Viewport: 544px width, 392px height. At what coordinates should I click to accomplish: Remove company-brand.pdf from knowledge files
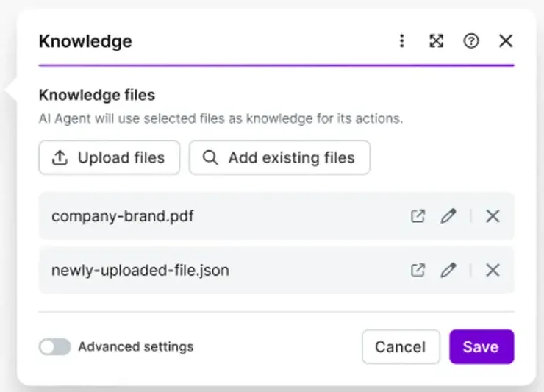493,216
